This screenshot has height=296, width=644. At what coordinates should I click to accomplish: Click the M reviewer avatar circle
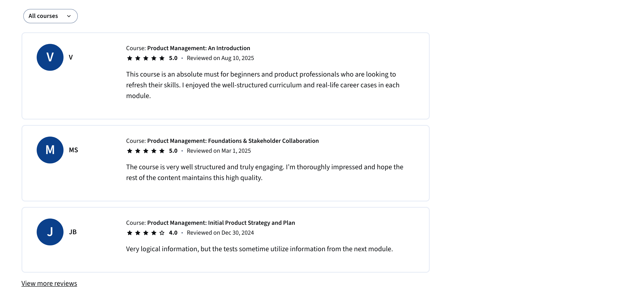(50, 150)
